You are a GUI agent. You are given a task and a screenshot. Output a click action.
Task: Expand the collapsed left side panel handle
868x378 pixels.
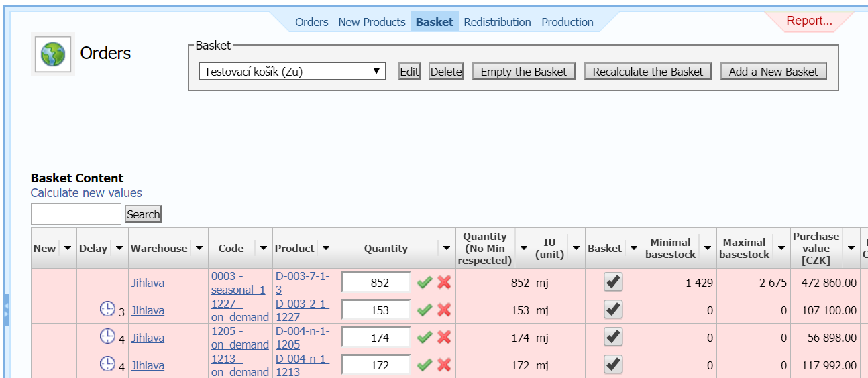6,310
